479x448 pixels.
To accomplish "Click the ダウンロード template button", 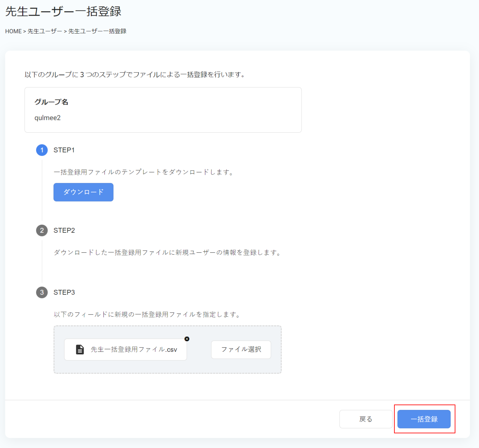I will coord(83,192).
